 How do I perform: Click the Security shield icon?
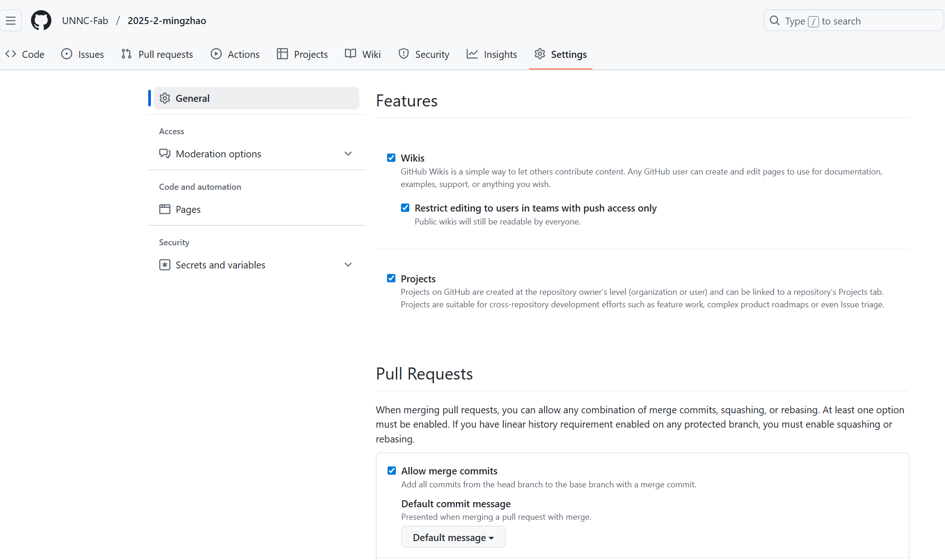pos(403,54)
